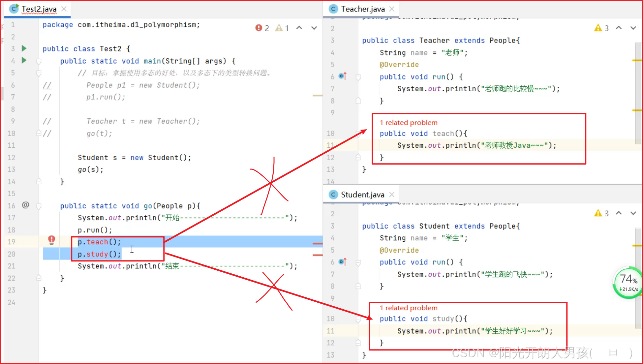This screenshot has height=364, width=643.
Task: Click the warning triangle in Student.java editor
Action: click(598, 213)
